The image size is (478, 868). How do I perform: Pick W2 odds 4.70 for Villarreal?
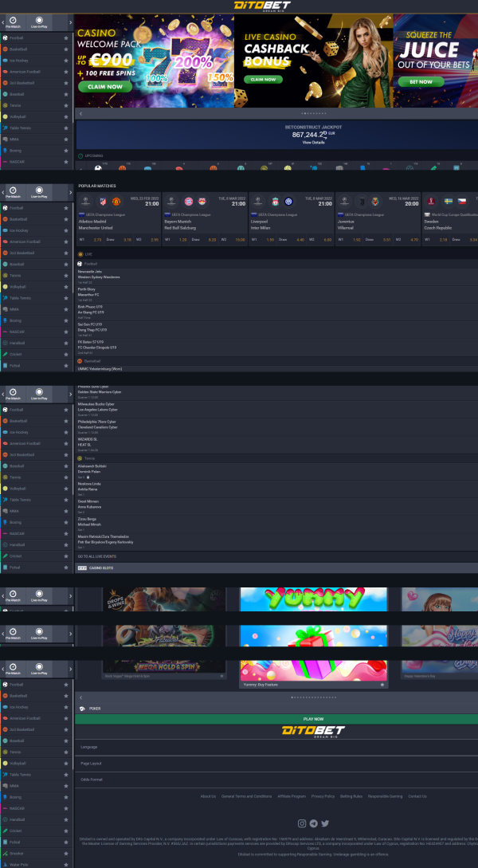tap(406, 240)
